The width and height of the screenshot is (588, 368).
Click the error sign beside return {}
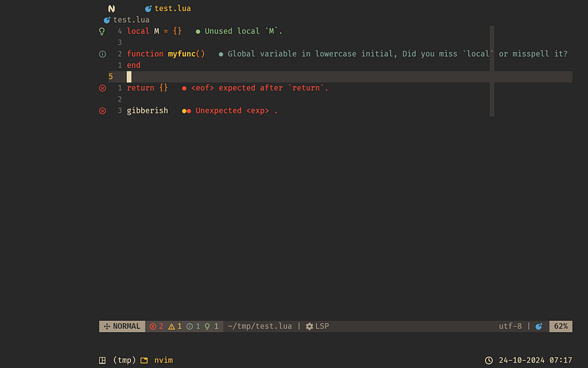102,88
